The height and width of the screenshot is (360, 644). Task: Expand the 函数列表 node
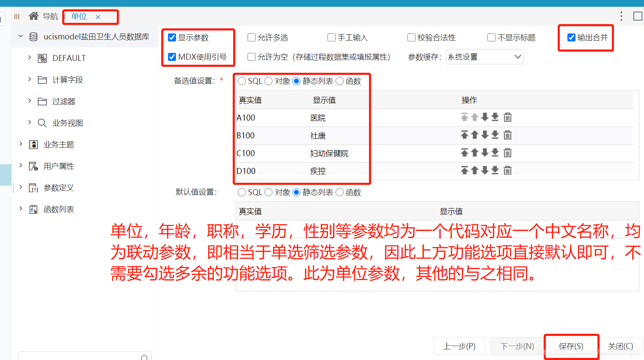click(x=21, y=209)
